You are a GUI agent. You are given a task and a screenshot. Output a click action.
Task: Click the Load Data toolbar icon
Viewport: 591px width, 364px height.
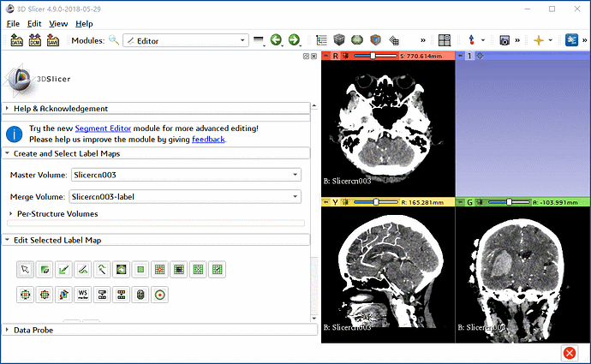[x=16, y=40]
